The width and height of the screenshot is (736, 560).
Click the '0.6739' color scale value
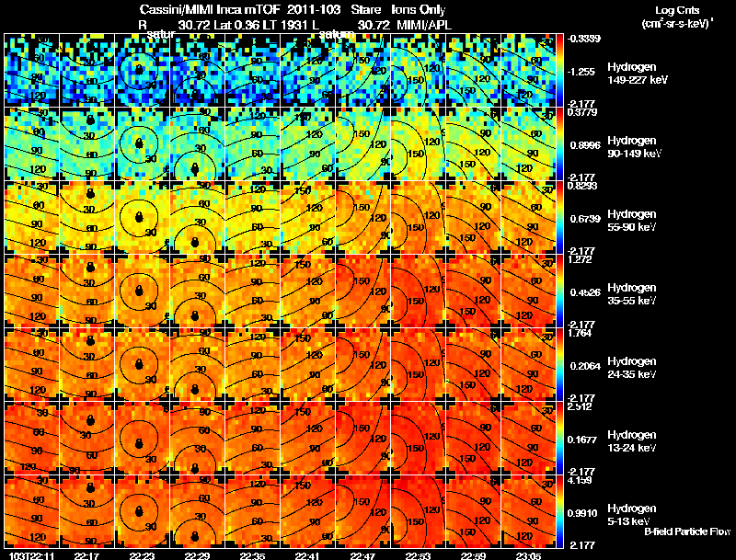coord(585,219)
